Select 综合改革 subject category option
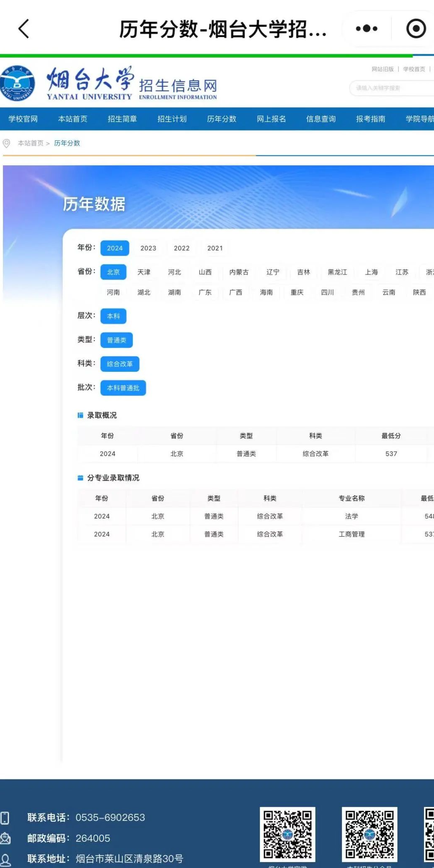 point(120,364)
